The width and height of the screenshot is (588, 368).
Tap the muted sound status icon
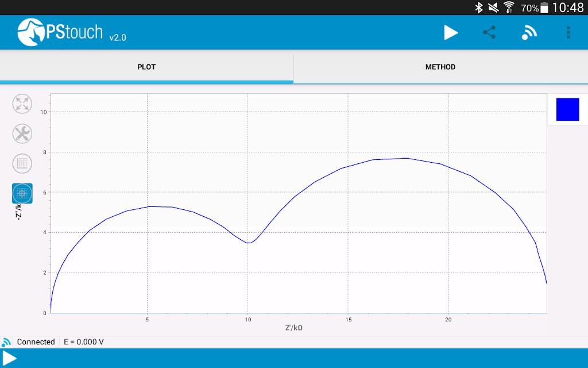coord(493,7)
